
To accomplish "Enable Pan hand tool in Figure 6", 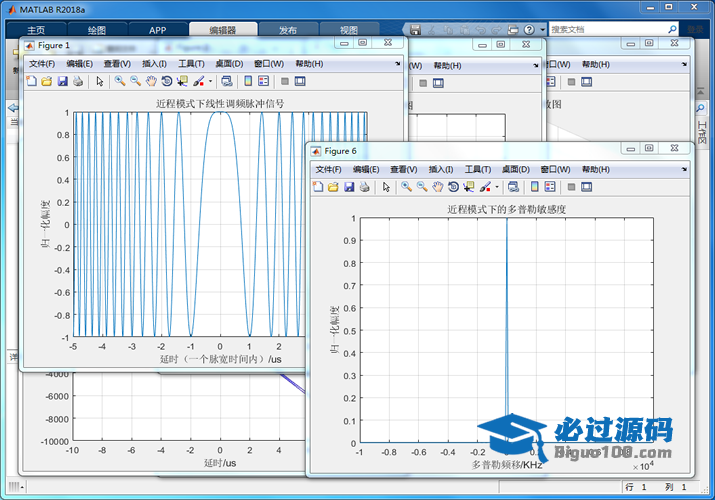I will coord(437,186).
